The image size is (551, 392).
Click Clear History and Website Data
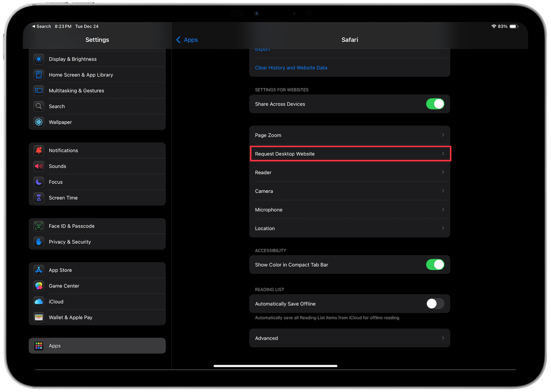[291, 68]
